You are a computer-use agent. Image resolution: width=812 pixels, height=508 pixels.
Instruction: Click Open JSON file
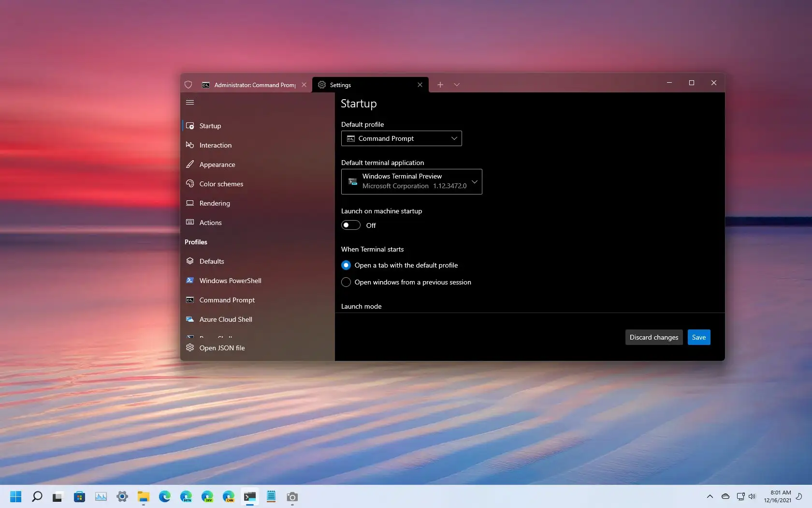click(257, 348)
